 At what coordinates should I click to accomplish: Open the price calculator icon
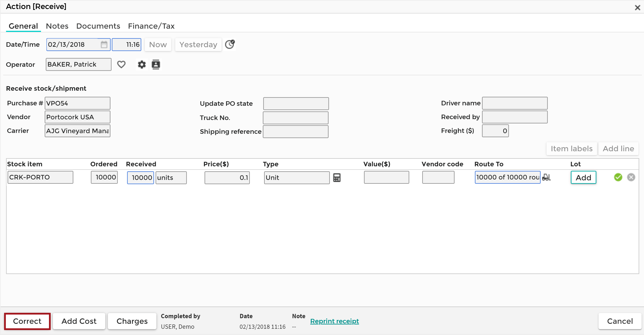pyautogui.click(x=337, y=178)
